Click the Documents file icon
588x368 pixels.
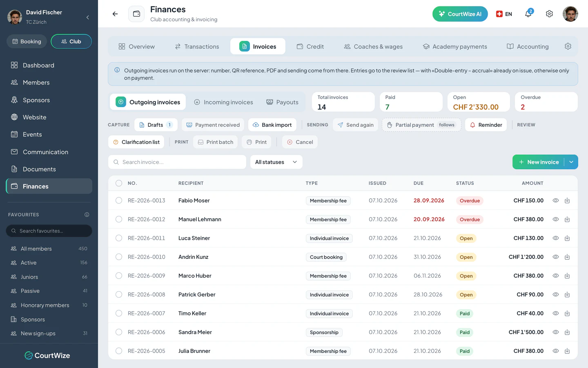pyautogui.click(x=14, y=169)
